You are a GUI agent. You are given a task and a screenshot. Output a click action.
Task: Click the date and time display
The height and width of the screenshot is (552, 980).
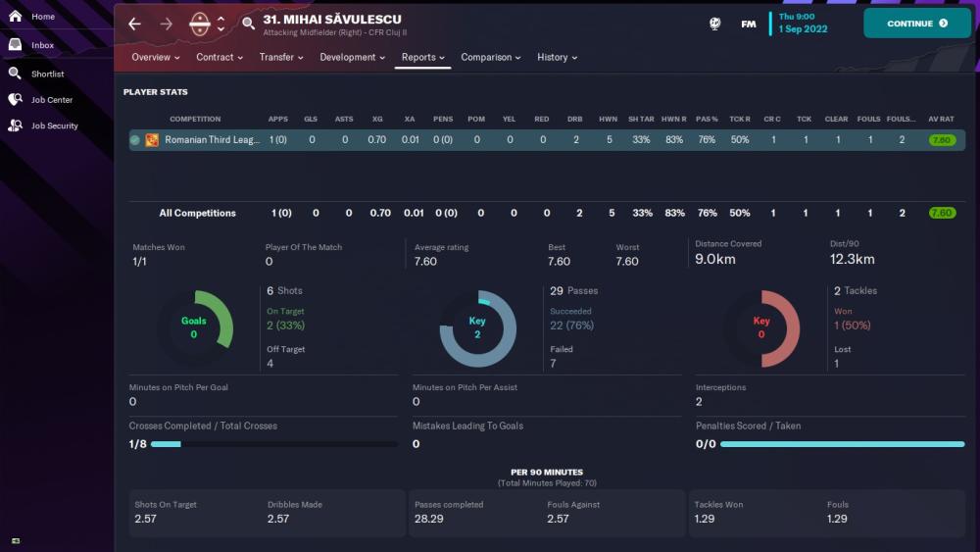[803, 23]
